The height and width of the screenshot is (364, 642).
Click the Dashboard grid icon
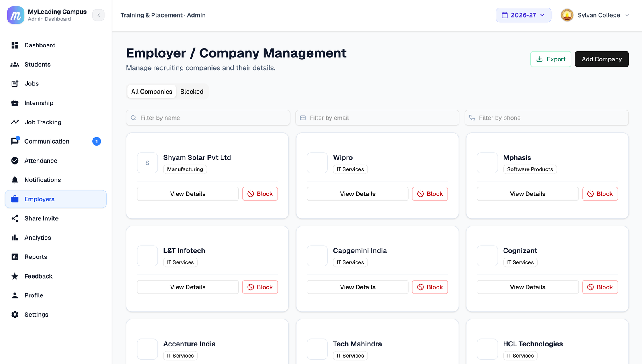pos(15,45)
